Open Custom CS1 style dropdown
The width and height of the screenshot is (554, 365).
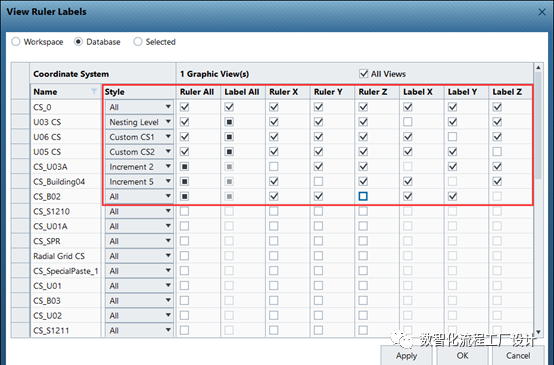(x=139, y=137)
